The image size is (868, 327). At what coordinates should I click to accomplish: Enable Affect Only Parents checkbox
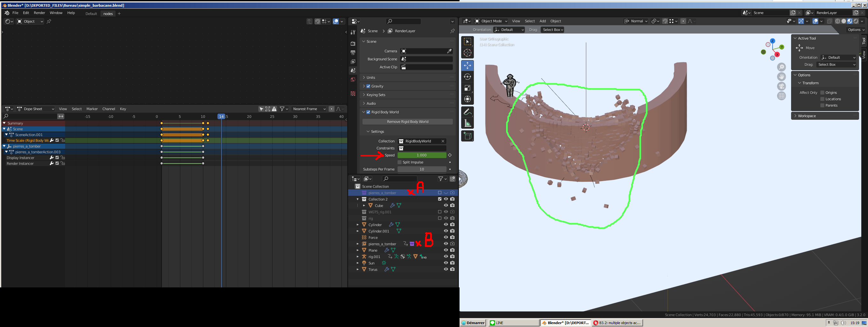click(x=822, y=105)
